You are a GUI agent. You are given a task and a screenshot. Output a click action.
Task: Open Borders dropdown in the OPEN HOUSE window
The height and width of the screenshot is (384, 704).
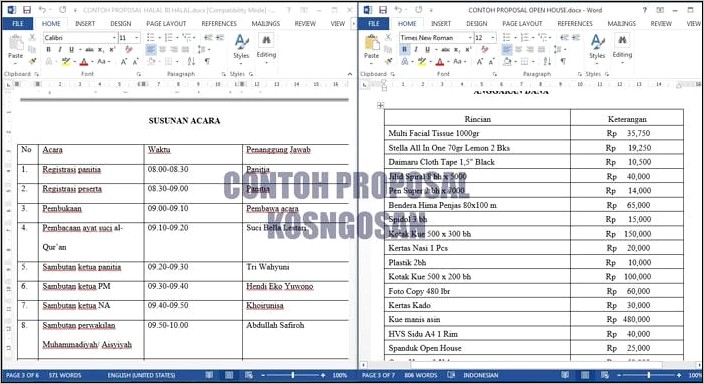coord(533,61)
